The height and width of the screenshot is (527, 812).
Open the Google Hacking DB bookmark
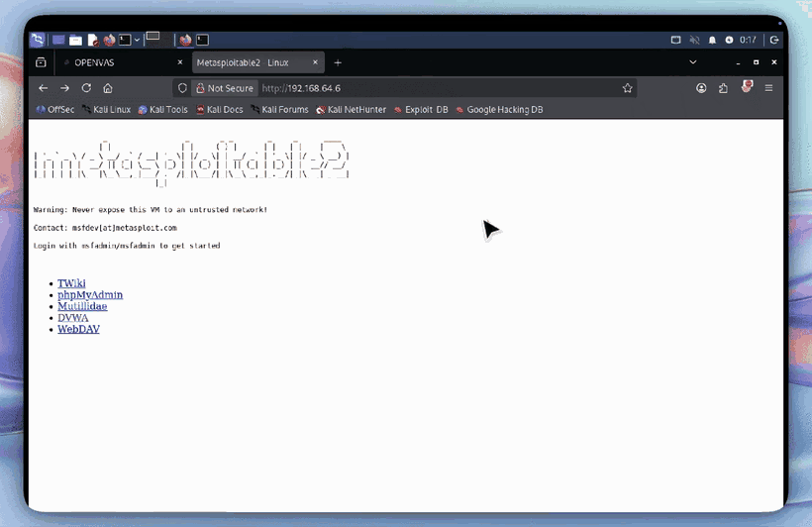(500, 109)
